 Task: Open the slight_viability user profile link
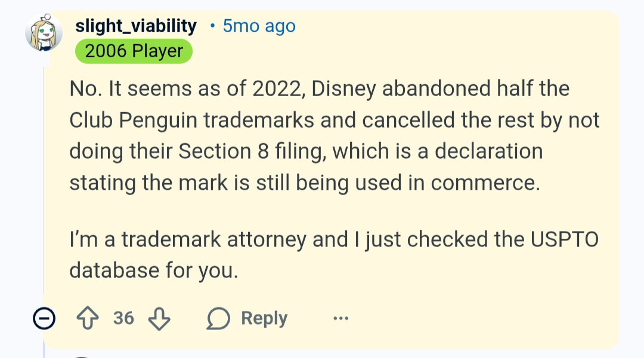click(135, 26)
